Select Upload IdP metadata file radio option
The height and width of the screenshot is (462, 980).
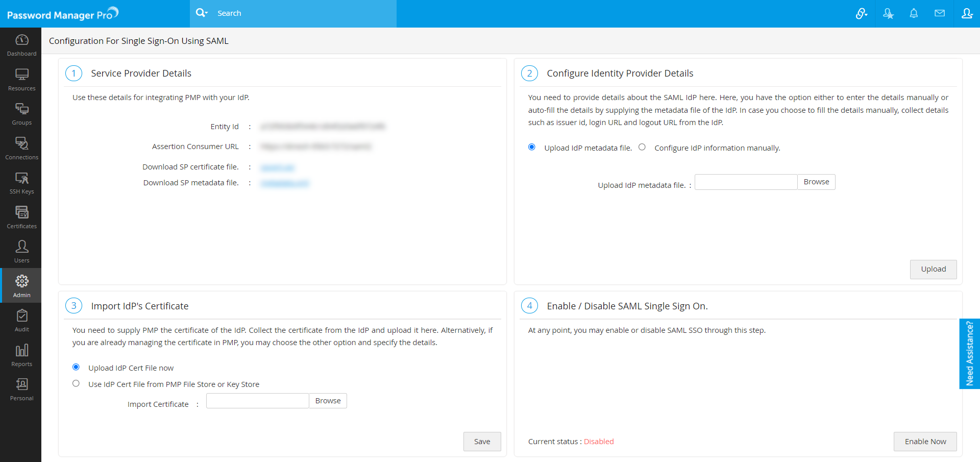pos(532,147)
